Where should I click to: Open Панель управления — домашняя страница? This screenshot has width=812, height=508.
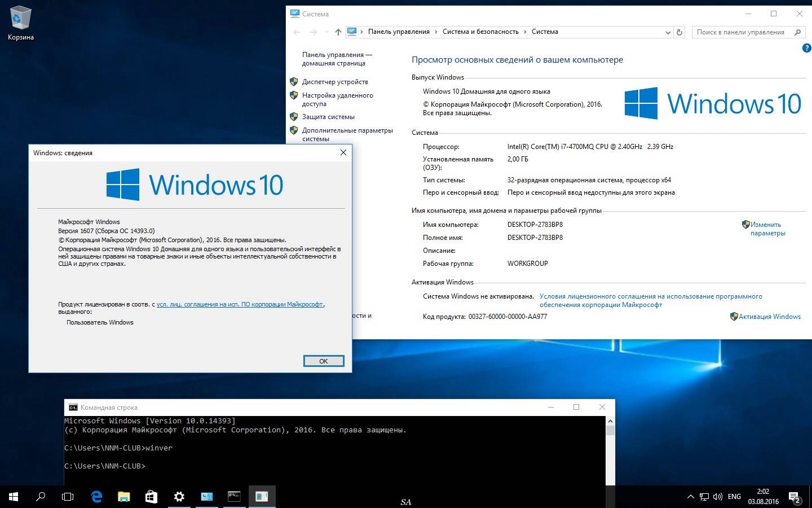click(x=337, y=59)
